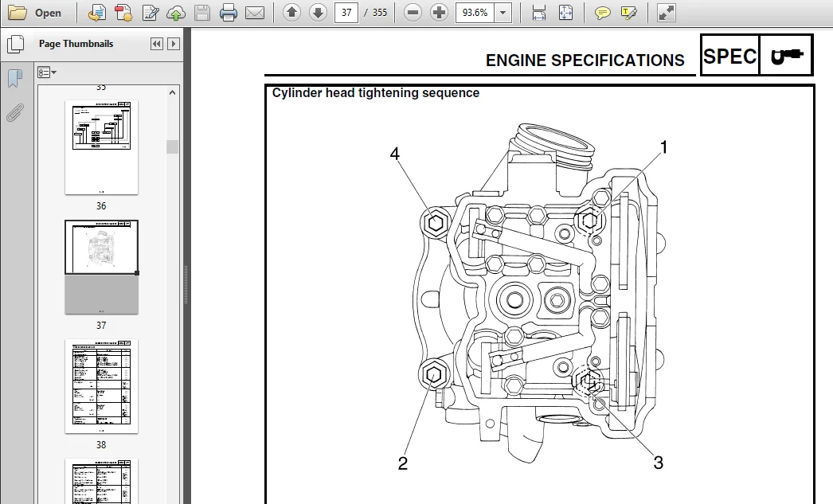Click the cloud upload icon
Screen dimensions: 833x504
176,13
